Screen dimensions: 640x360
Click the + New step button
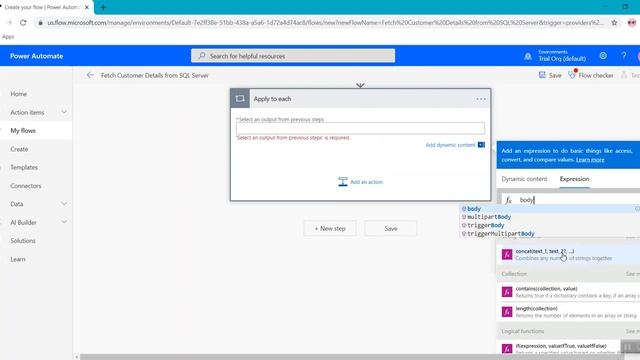pos(330,229)
